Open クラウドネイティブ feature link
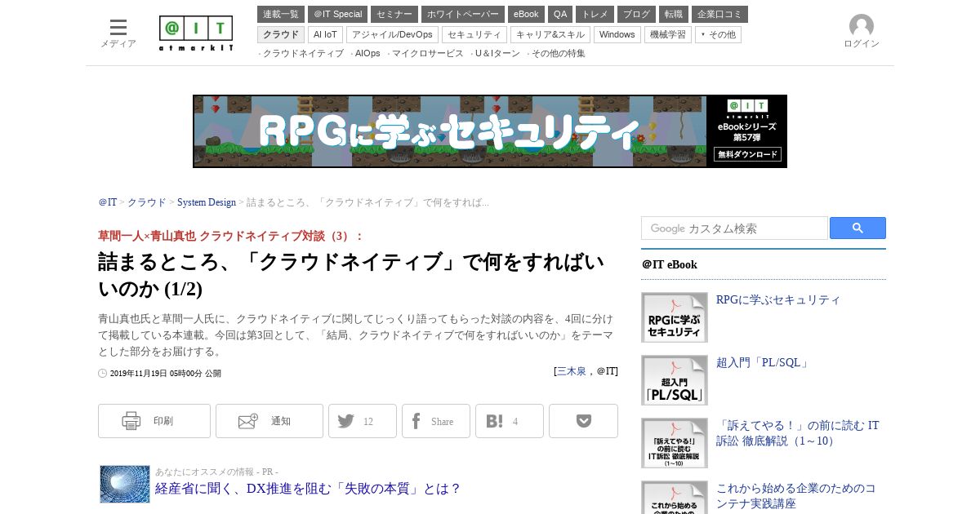The width and height of the screenshot is (980, 514). pyautogui.click(x=303, y=53)
